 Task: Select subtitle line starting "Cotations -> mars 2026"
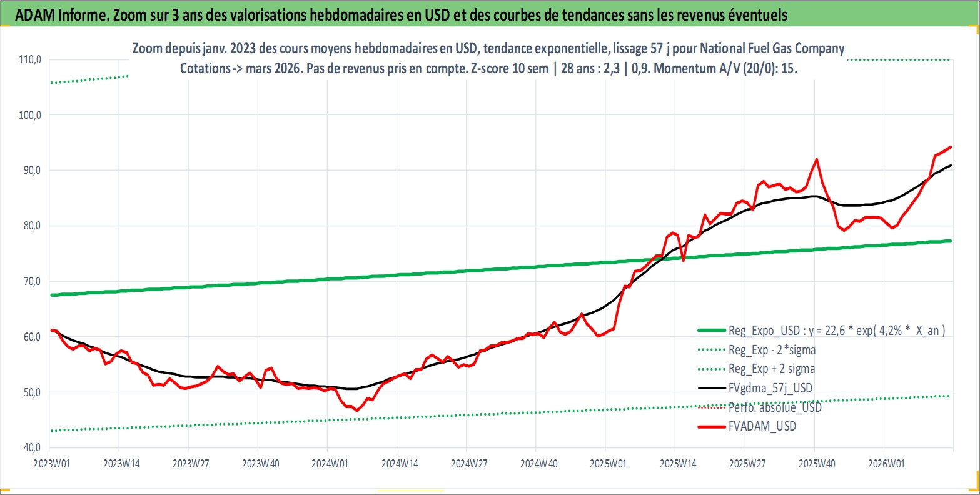point(488,68)
